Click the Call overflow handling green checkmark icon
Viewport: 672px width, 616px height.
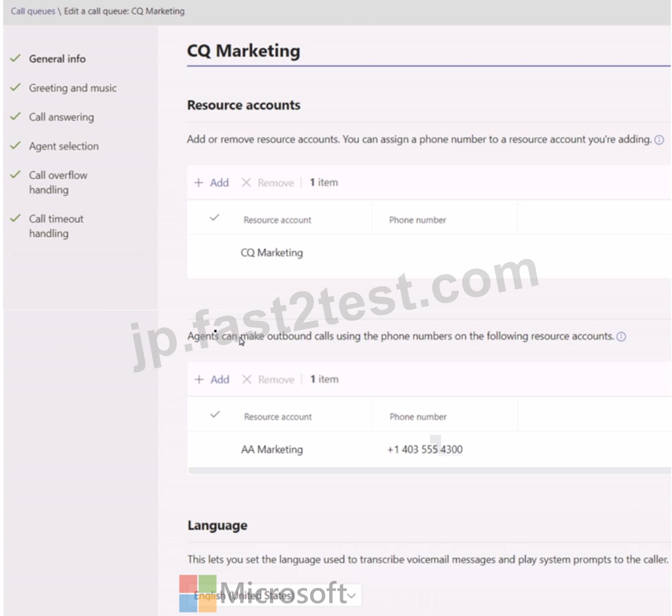[16, 174]
